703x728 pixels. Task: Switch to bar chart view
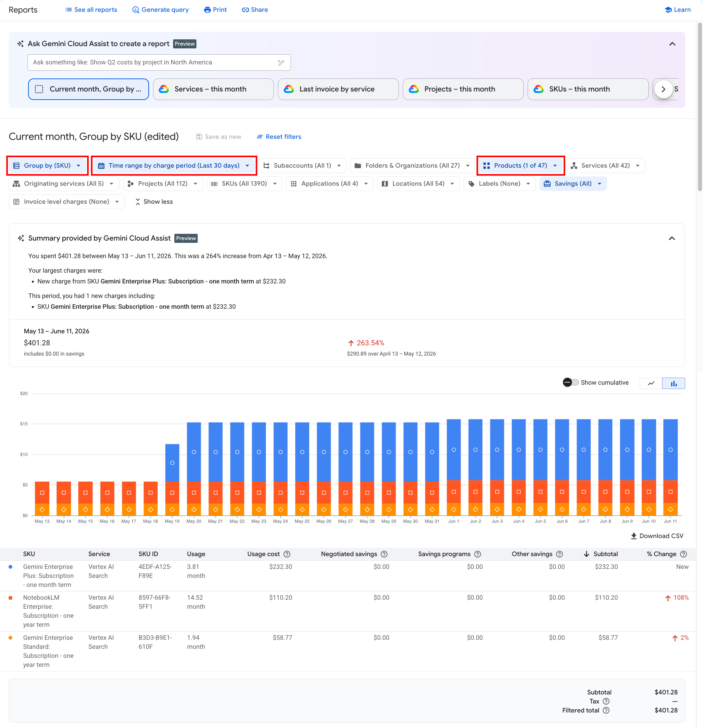tap(673, 383)
